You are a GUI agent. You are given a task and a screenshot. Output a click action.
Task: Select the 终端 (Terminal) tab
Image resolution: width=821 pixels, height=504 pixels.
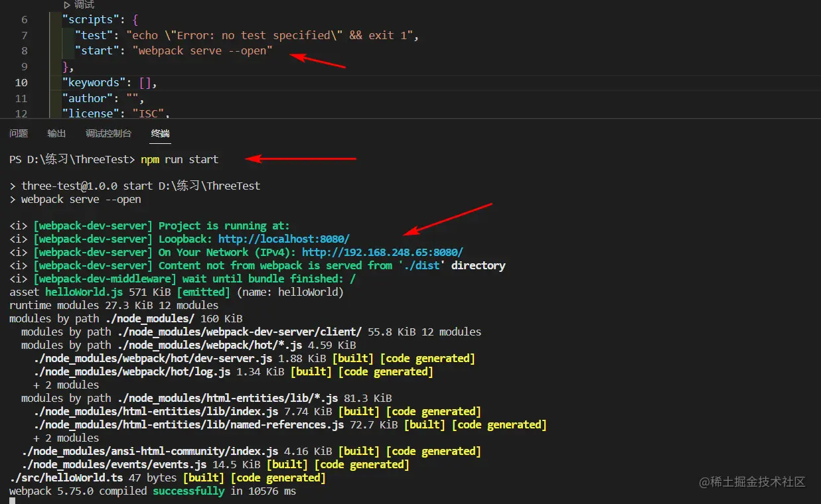tap(160, 133)
